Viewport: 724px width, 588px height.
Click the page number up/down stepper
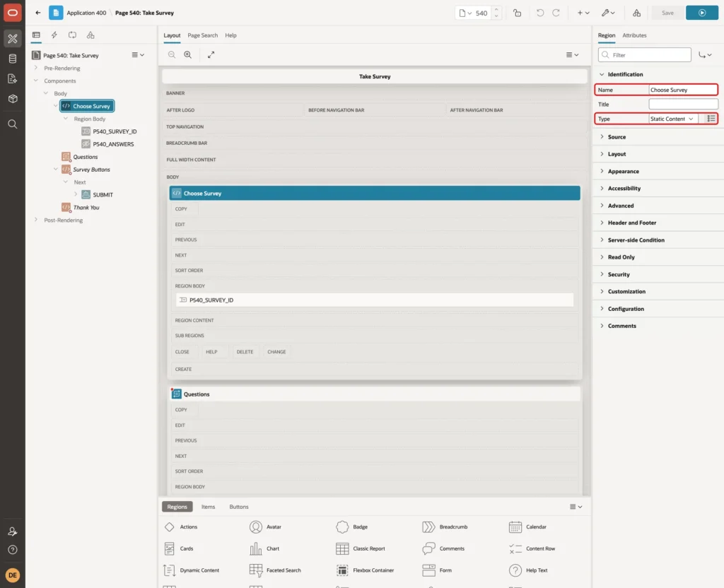tap(496, 13)
